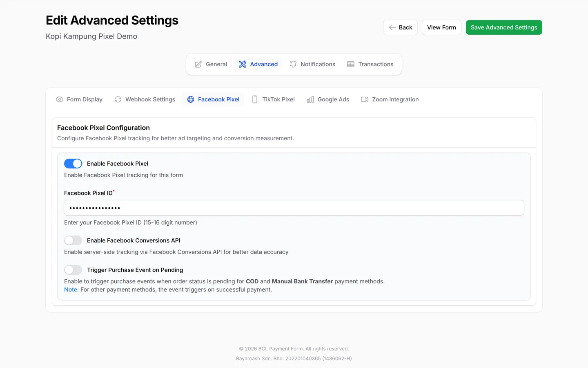
Task: Click the Enable Facebook Conversions API label
Action: pyautogui.click(x=134, y=240)
